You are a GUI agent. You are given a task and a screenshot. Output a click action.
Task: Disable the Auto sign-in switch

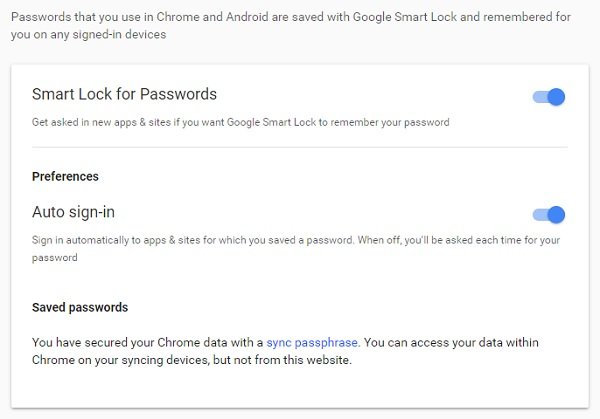pos(549,214)
